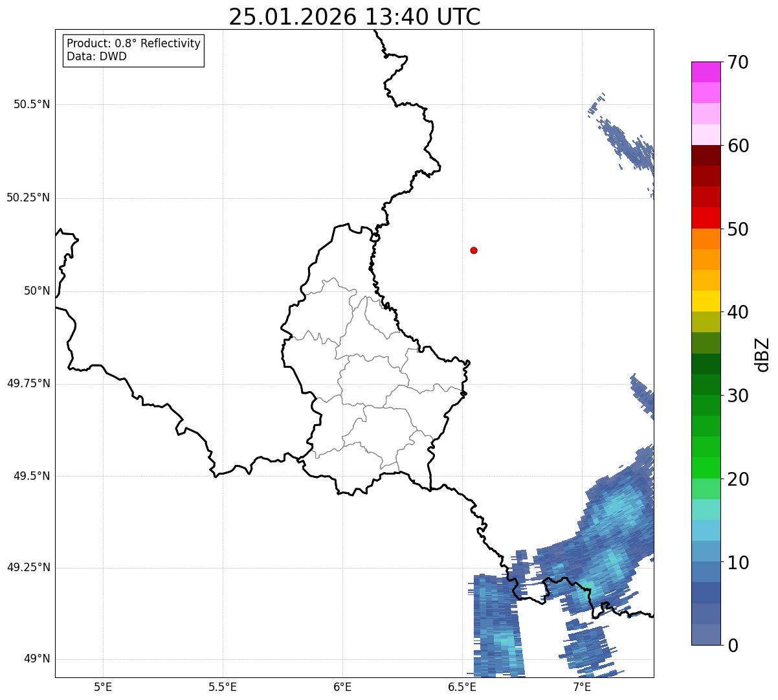Select the "Product: 0.8° Reflectivity" text

[x=134, y=43]
